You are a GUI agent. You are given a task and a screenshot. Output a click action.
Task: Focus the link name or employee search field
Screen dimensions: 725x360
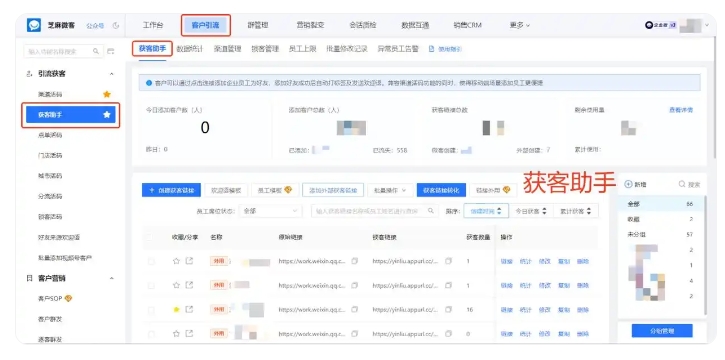click(374, 211)
